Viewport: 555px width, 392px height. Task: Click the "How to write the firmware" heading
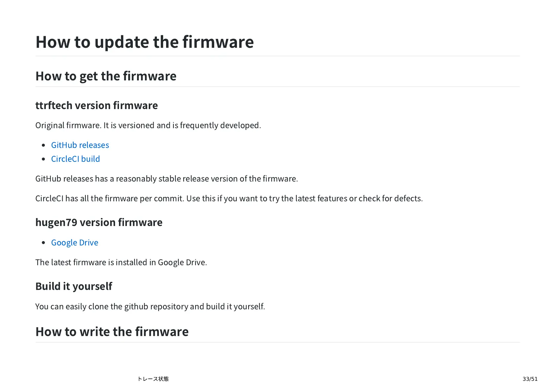click(x=112, y=332)
